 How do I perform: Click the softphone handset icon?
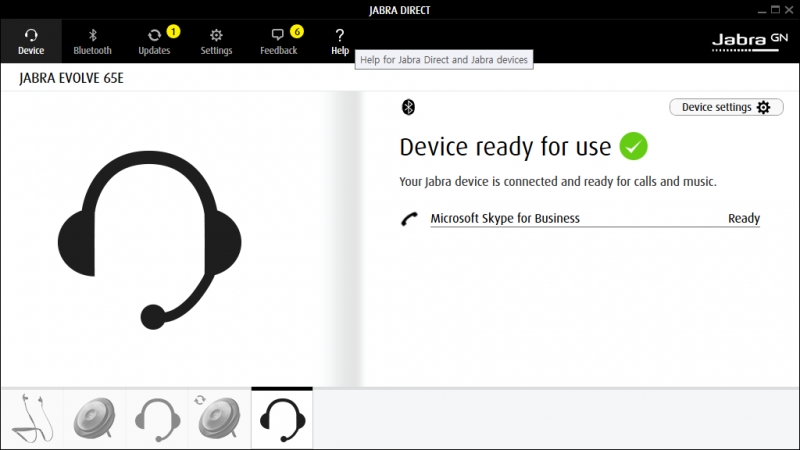pyautogui.click(x=409, y=219)
